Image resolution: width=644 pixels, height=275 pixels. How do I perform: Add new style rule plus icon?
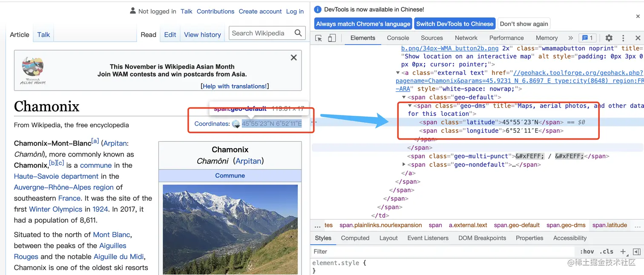tap(623, 252)
